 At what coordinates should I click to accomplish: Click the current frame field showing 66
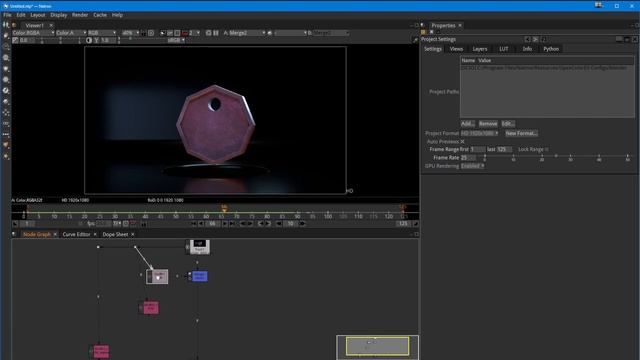(x=212, y=224)
